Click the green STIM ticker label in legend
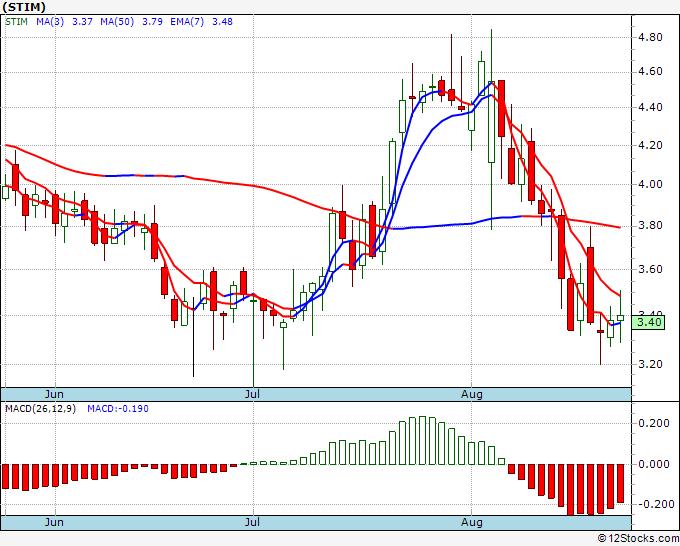680x546 pixels. (x=16, y=22)
